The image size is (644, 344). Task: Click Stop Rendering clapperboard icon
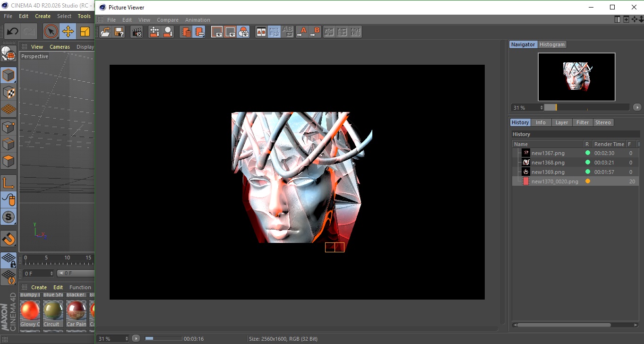pyautogui.click(x=137, y=32)
